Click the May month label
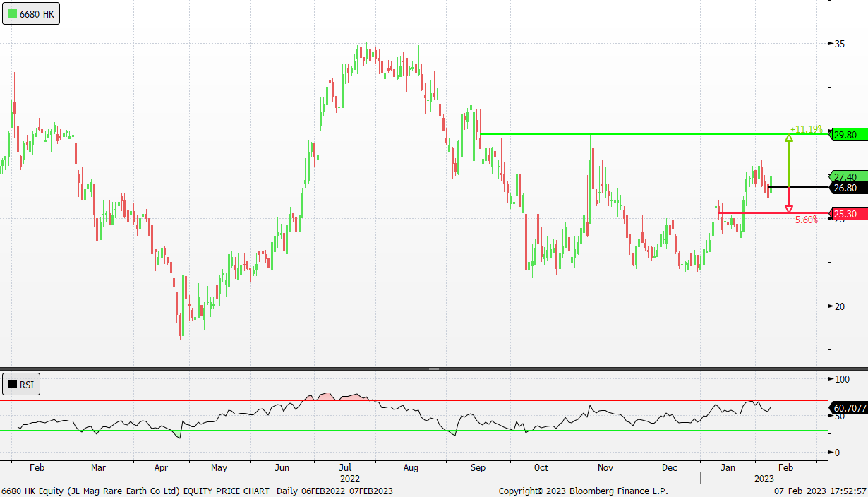This screenshot has height=497, width=868. 219,467
